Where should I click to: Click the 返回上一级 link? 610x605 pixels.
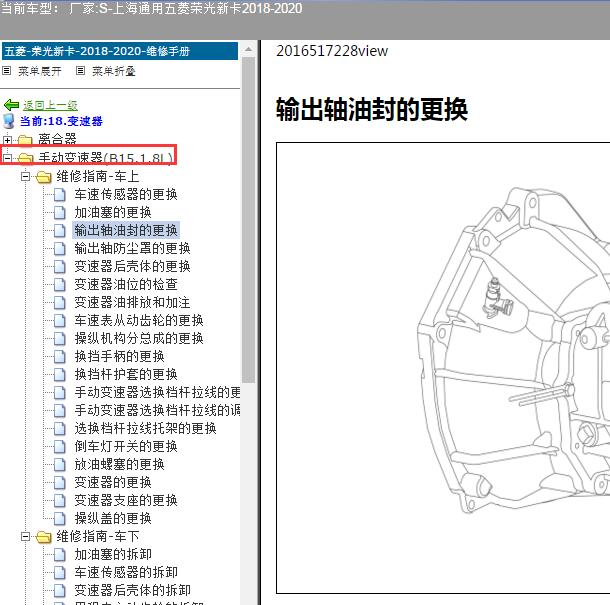[50, 105]
